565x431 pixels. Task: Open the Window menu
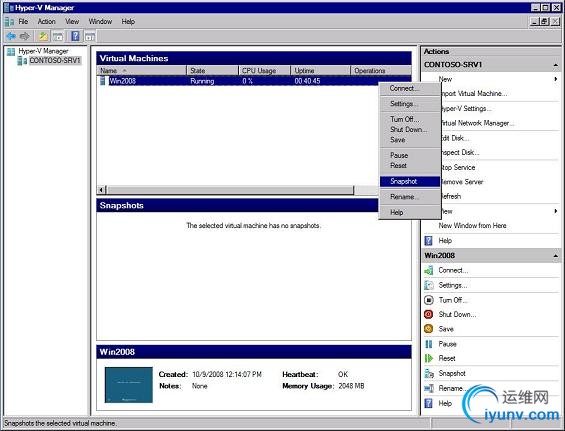[100, 22]
